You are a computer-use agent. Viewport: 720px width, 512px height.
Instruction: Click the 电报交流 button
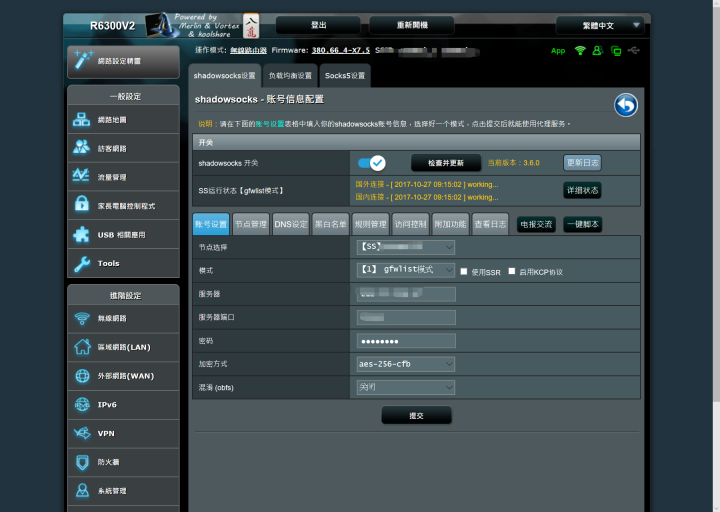pyautogui.click(x=536, y=225)
